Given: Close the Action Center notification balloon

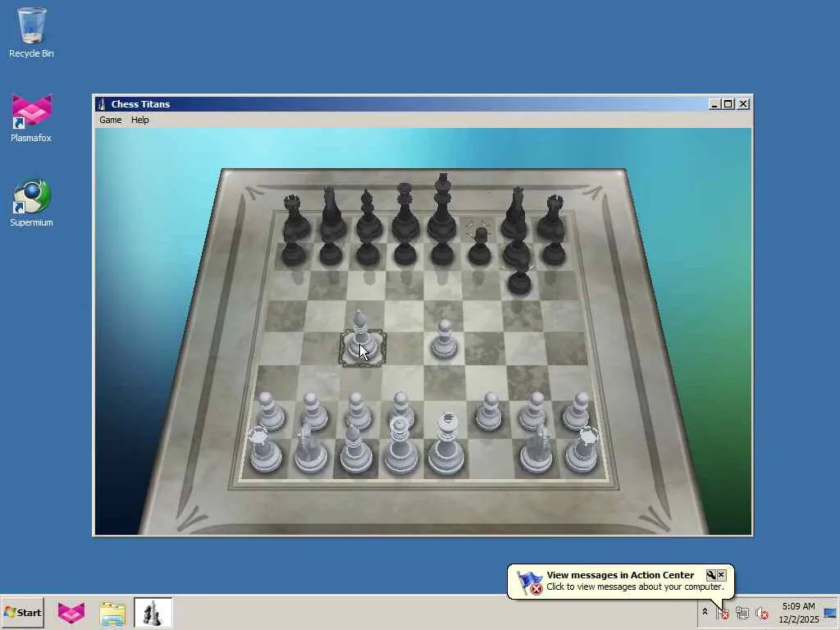Looking at the screenshot, I should (x=721, y=575).
